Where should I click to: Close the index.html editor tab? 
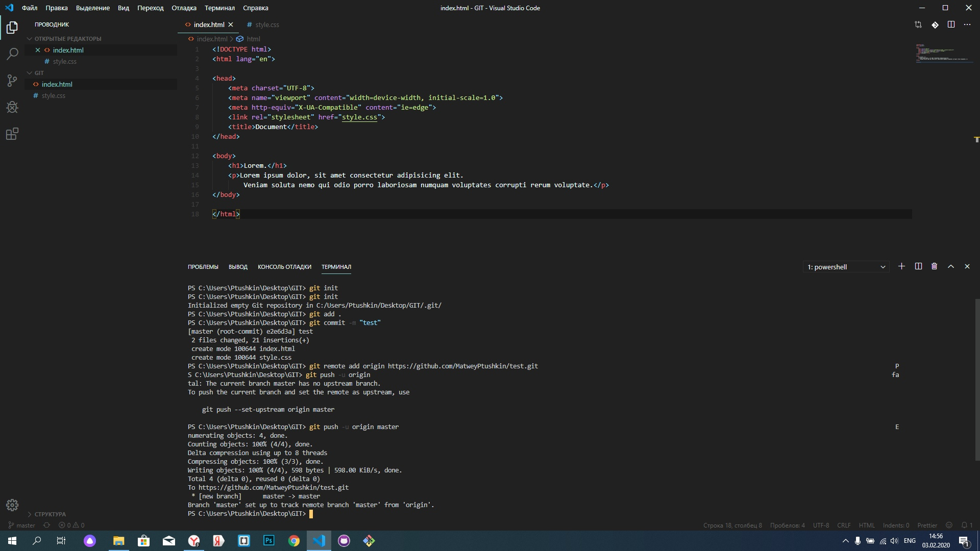[x=231, y=24]
